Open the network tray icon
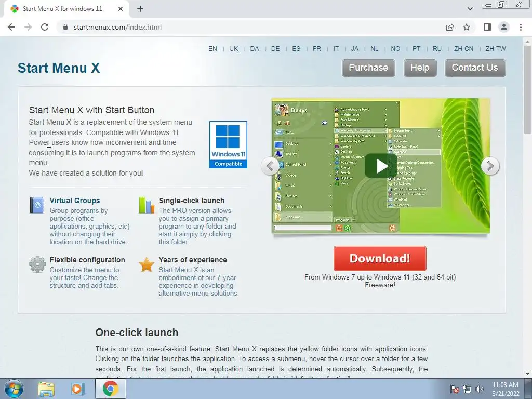 467,389
